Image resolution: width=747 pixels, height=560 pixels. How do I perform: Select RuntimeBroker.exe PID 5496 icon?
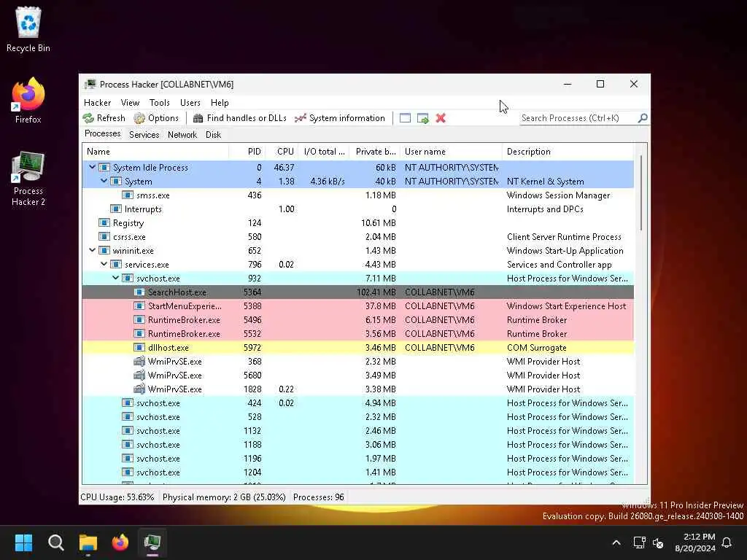pos(139,319)
